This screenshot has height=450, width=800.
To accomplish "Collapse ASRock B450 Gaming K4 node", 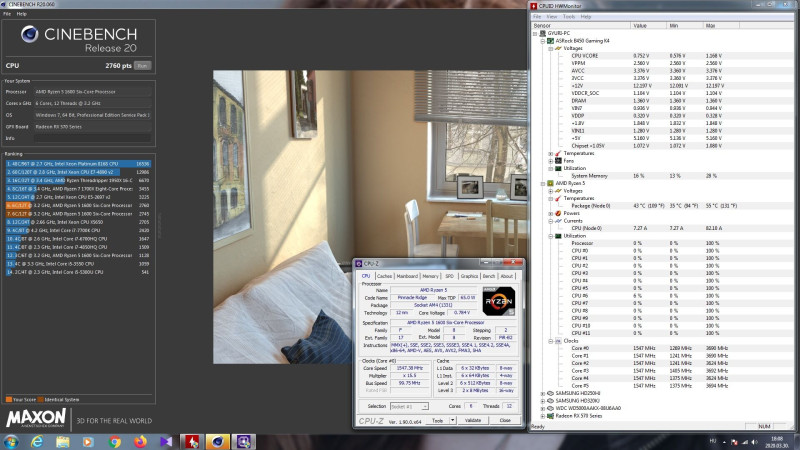I will (543, 41).
